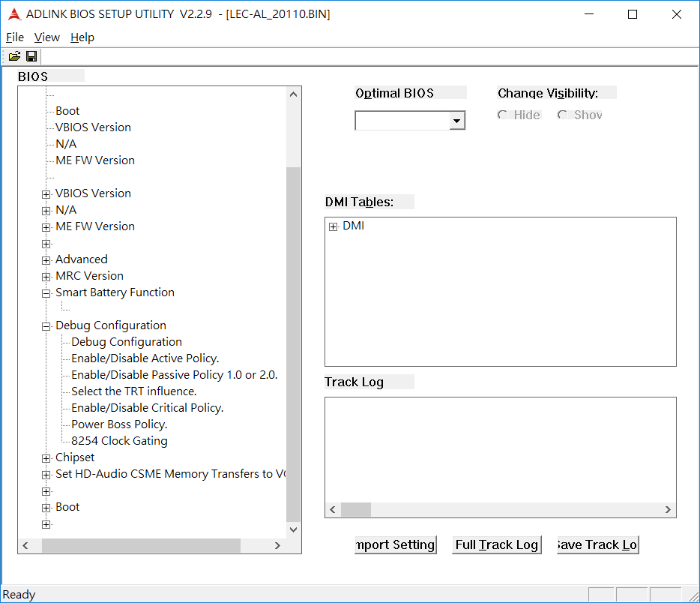Image resolution: width=700 pixels, height=603 pixels.
Task: Click the Track Log horizontal scrollbar thumb
Action: click(356, 510)
